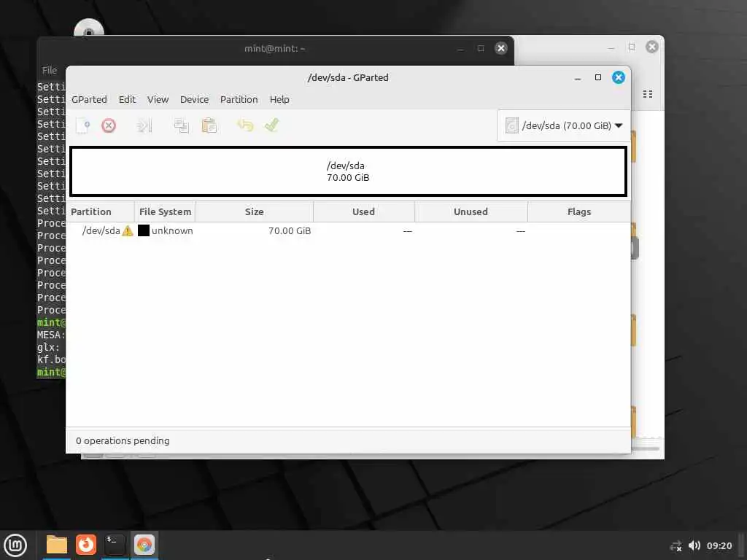Close the GParted window
Viewport: 747px width, 560px height.
(619, 77)
